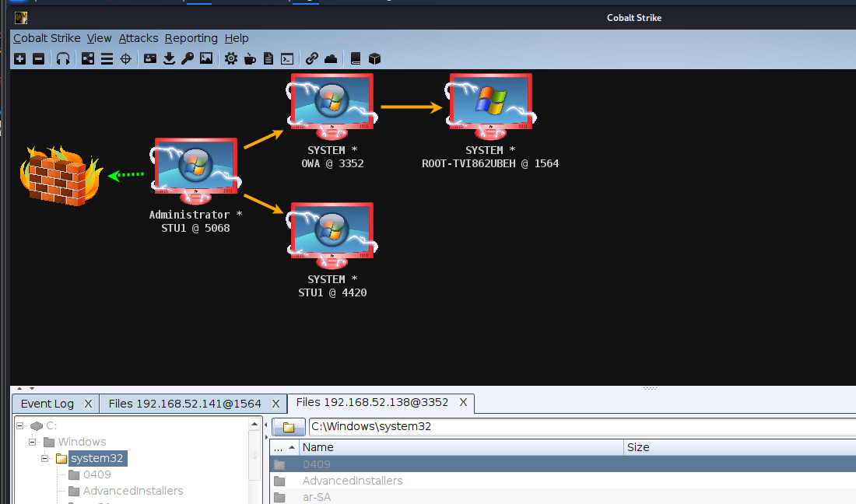Open the book help icon in toolbar
856x504 pixels.
tap(356, 59)
